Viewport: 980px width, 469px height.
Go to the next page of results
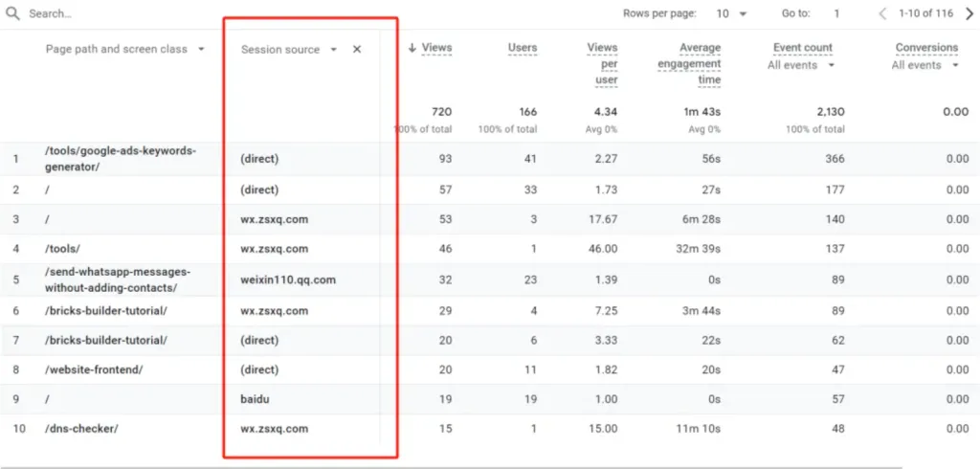click(x=968, y=13)
